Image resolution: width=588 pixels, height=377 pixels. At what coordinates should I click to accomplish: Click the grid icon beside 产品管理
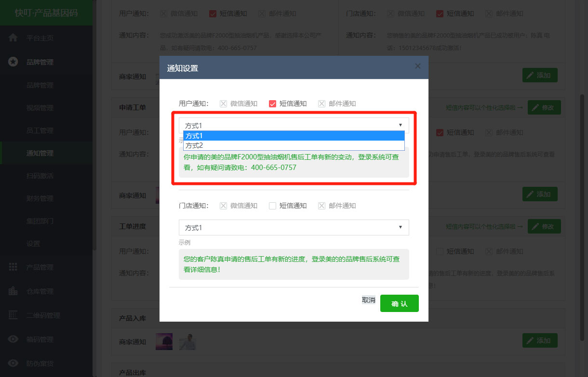point(13,267)
